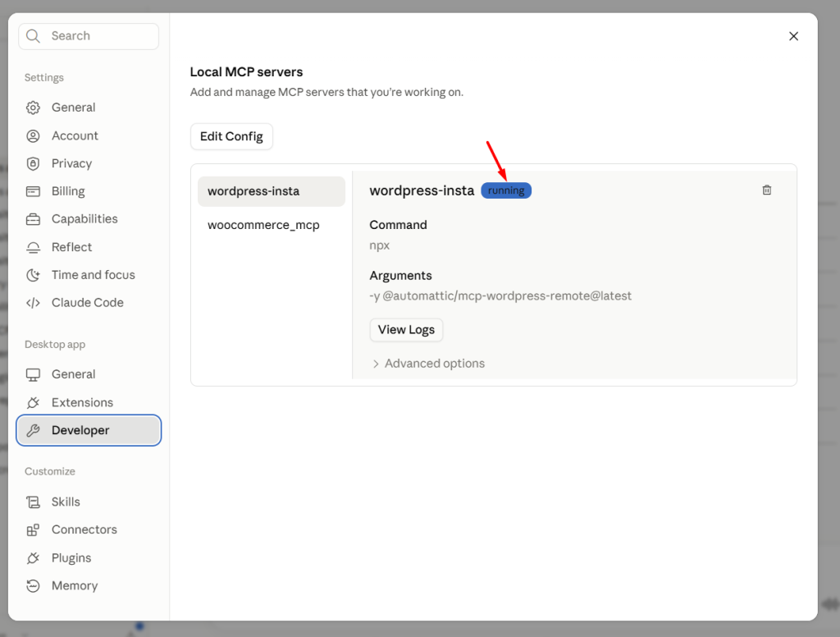Image resolution: width=840 pixels, height=637 pixels.
Task: Click the magnifier icon in the search box
Action: point(33,36)
